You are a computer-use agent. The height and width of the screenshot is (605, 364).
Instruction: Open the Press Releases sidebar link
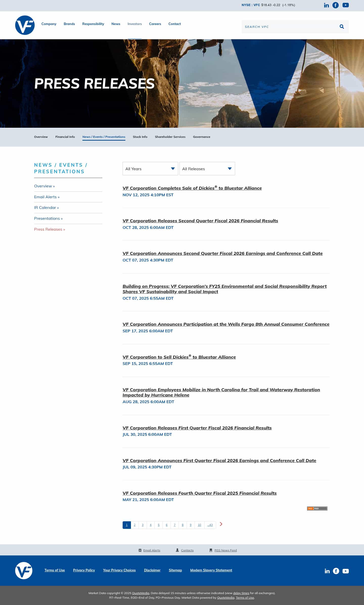[50, 229]
